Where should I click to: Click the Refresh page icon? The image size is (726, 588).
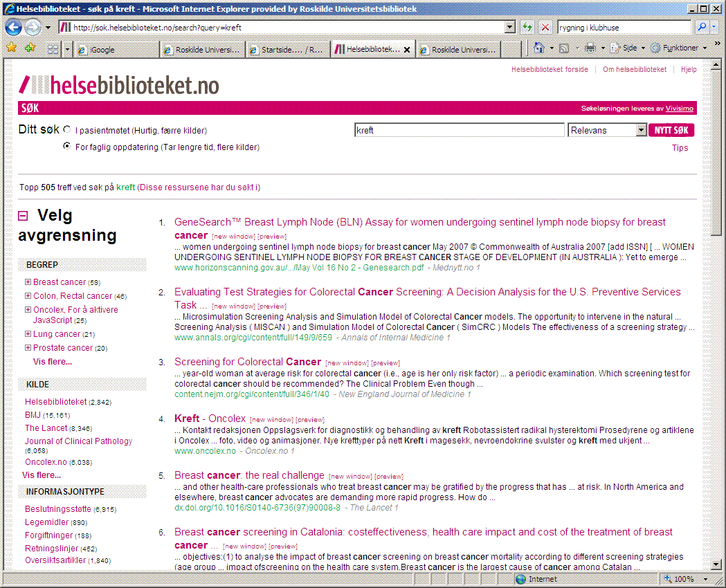[x=528, y=28]
